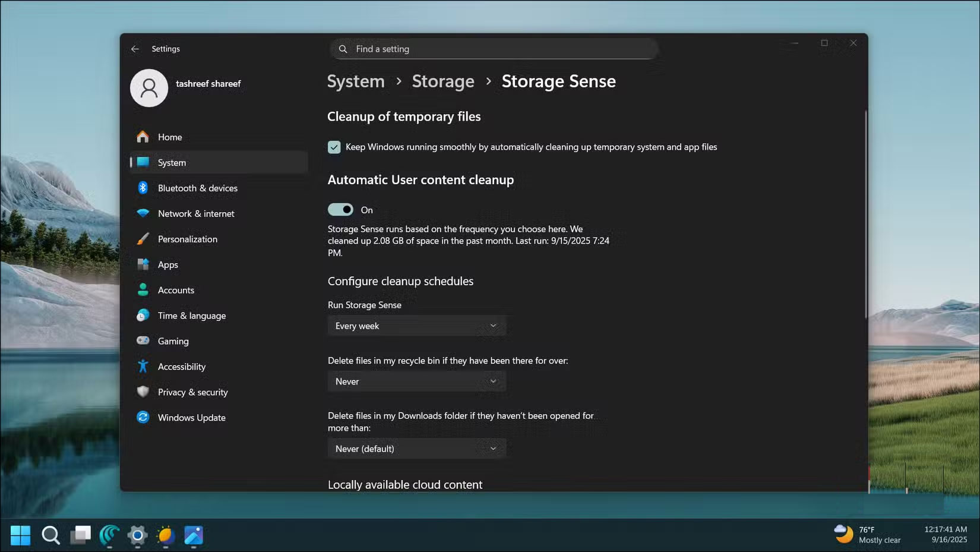This screenshot has height=552, width=980.
Task: Select the Accounts icon in the sidebar
Action: pyautogui.click(x=143, y=290)
